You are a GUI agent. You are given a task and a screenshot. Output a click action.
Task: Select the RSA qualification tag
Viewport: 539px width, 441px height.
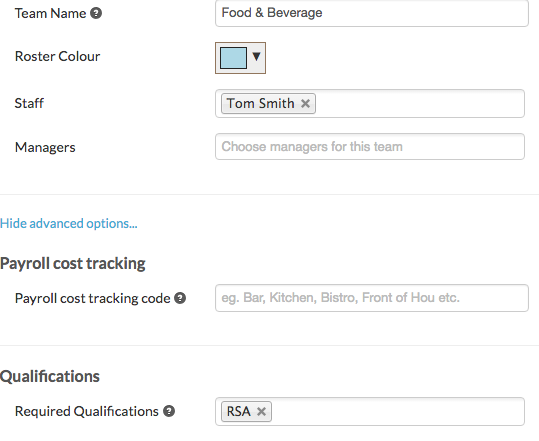click(239, 411)
